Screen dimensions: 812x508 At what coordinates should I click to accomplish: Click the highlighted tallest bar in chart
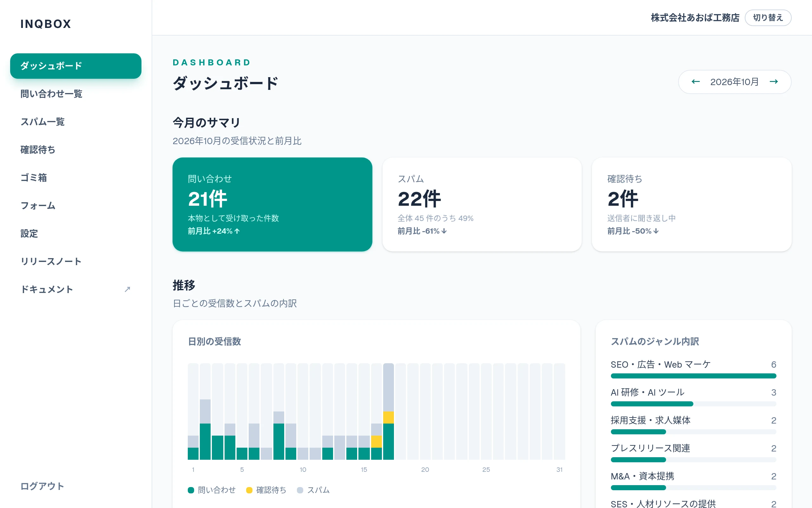click(389, 411)
